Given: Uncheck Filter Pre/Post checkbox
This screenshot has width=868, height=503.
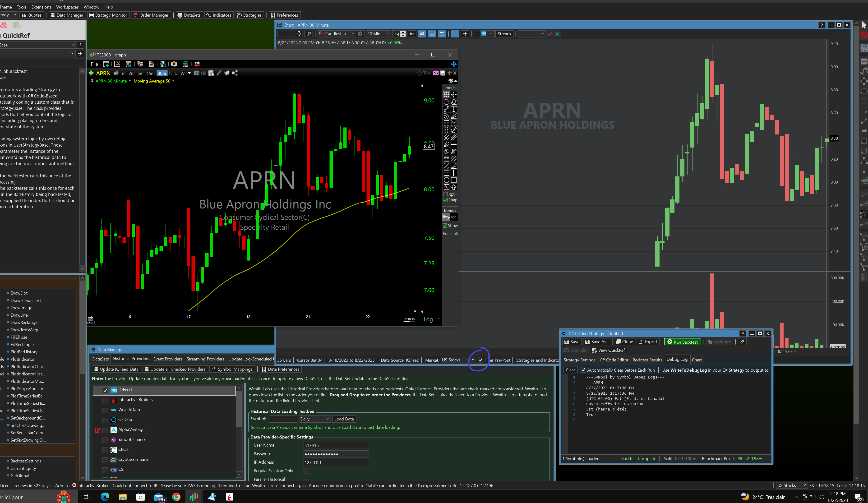Looking at the screenshot, I should [480, 360].
